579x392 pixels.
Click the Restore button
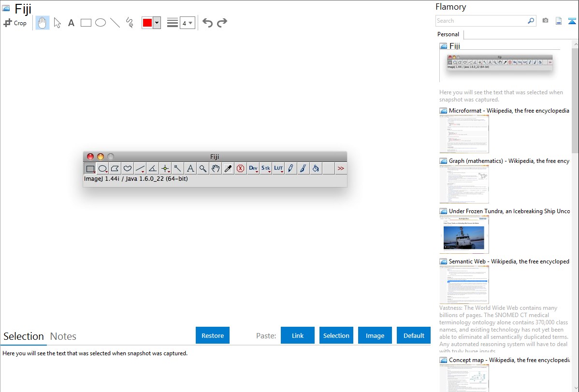click(x=213, y=335)
